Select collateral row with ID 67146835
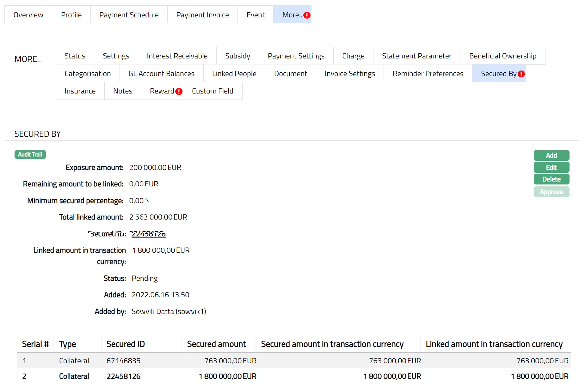Screen dimensions: 579x392 coord(123,361)
